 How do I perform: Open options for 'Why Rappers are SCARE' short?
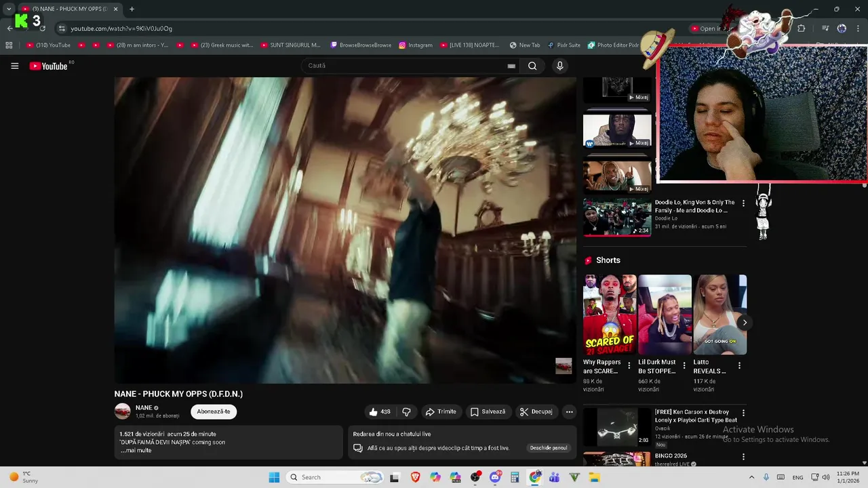click(629, 365)
